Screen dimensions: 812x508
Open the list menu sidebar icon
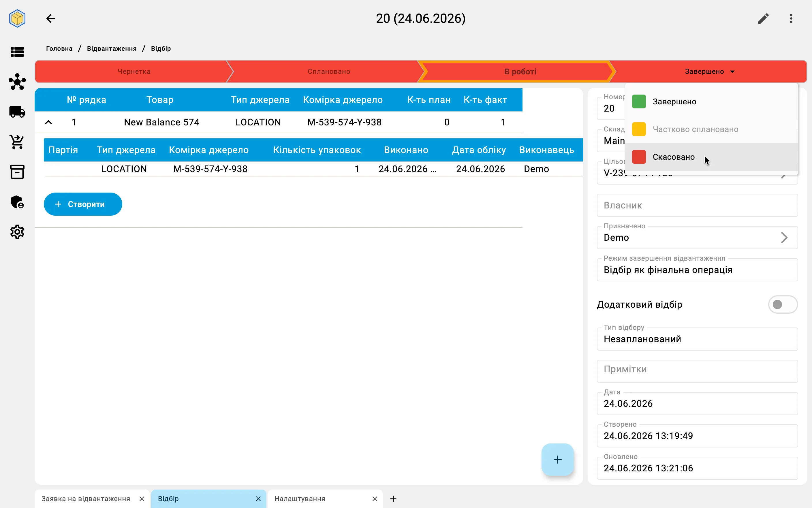click(x=17, y=52)
